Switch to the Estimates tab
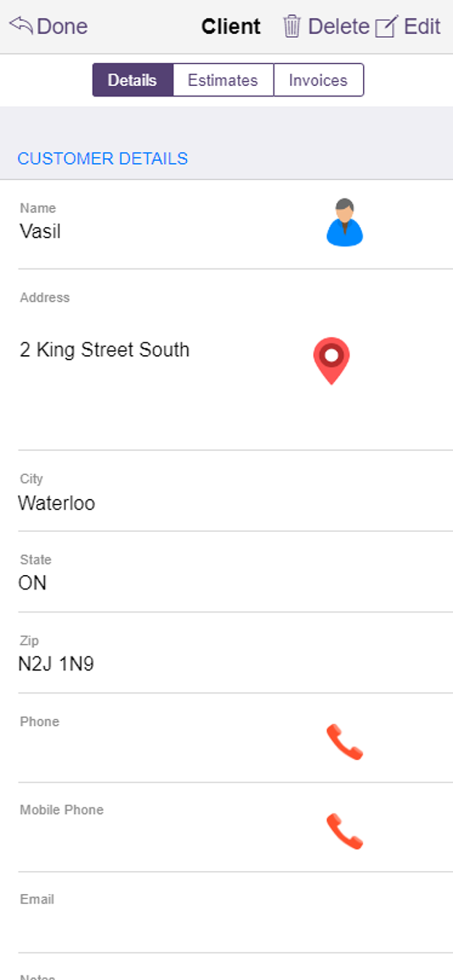 pyautogui.click(x=223, y=80)
